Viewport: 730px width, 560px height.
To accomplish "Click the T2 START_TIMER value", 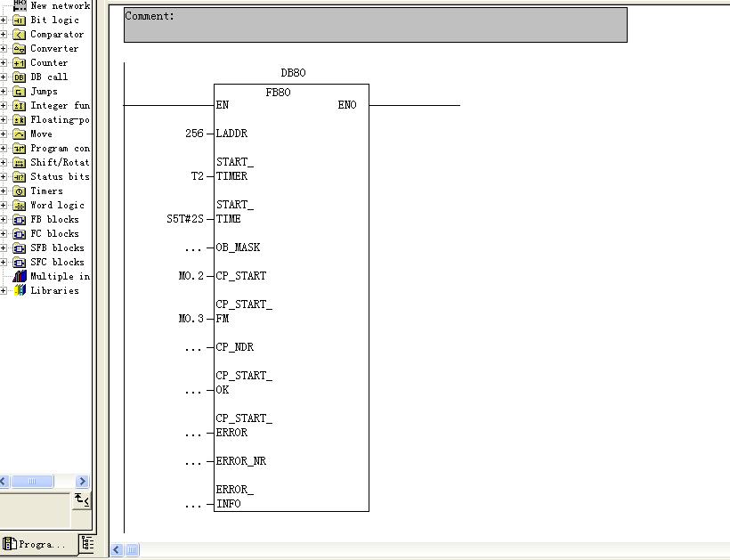I will [198, 176].
